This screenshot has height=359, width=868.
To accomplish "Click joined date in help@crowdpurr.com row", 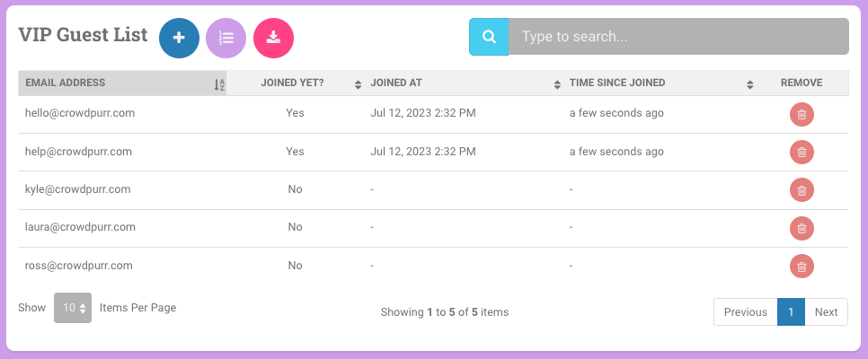I will tap(423, 151).
